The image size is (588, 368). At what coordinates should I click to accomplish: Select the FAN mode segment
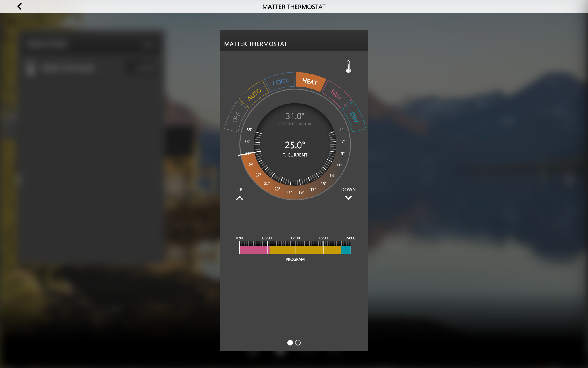336,94
